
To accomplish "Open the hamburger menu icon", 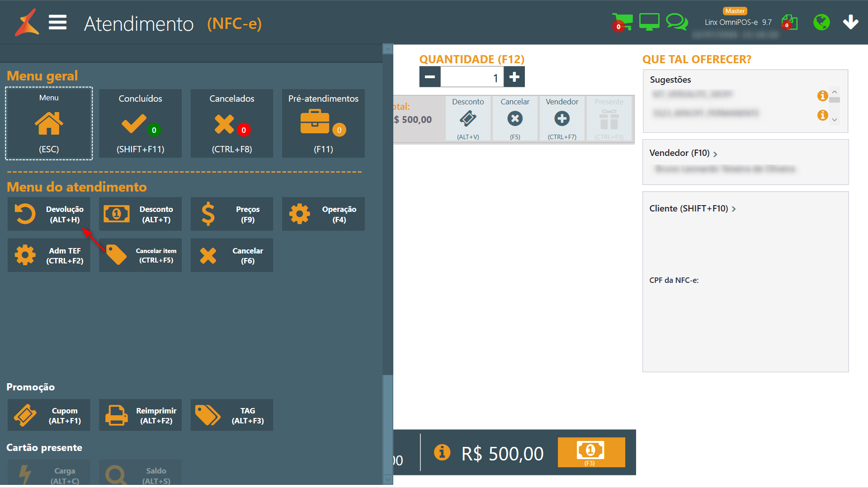I will [x=58, y=22].
